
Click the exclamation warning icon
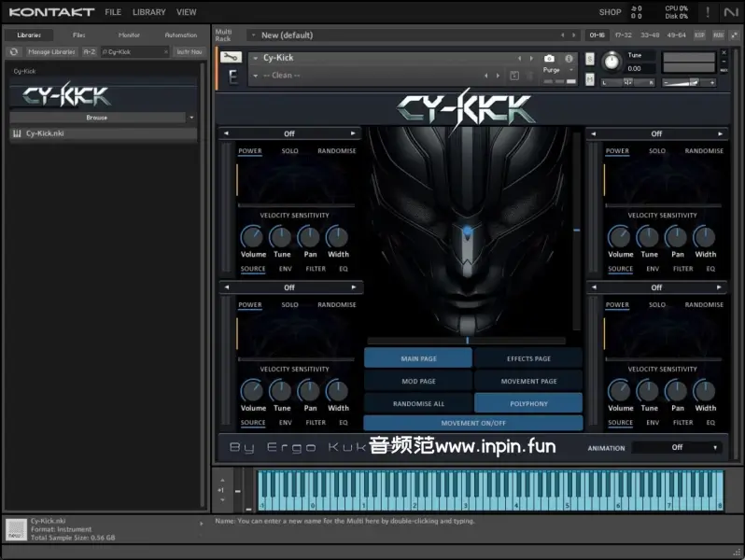coord(707,12)
